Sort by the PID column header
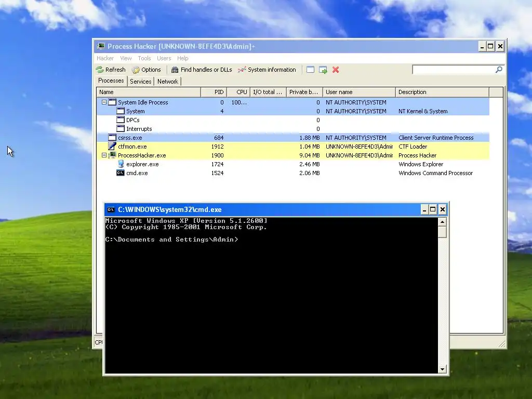The height and width of the screenshot is (399, 532). 214,92
